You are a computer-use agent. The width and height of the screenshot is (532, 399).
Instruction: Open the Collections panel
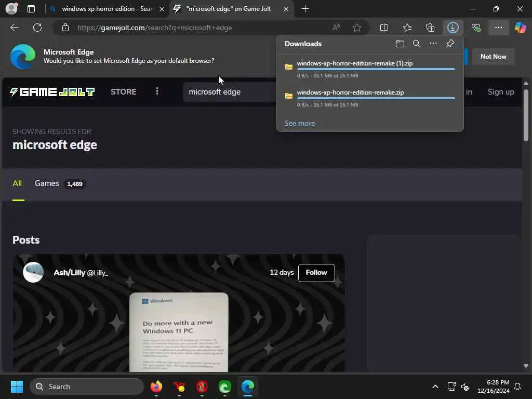(x=430, y=28)
